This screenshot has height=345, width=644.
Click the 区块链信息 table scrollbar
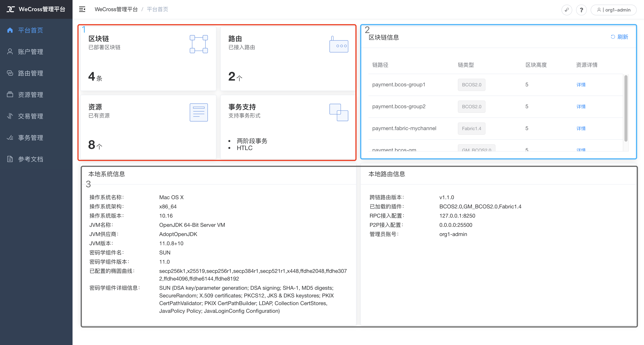pos(626,108)
